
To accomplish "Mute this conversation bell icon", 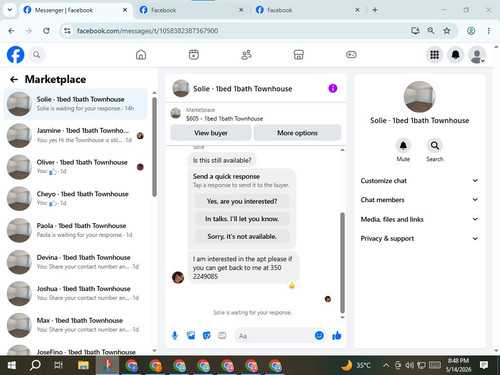I will click(403, 146).
